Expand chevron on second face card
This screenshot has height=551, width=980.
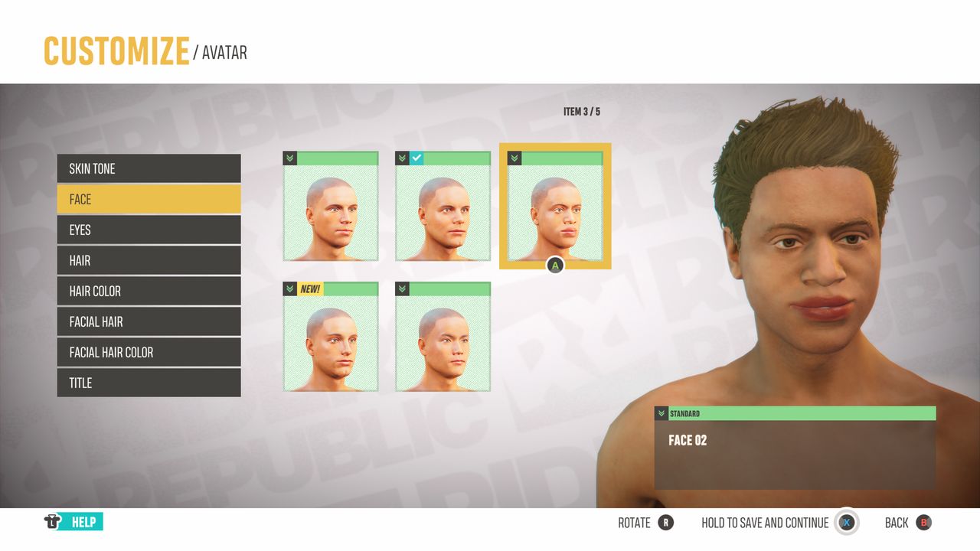coord(402,158)
